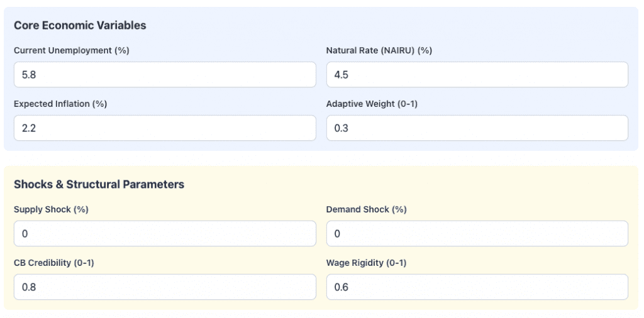
Task: Click the "CB Credibility (0-1)" label
Action: [x=53, y=263]
